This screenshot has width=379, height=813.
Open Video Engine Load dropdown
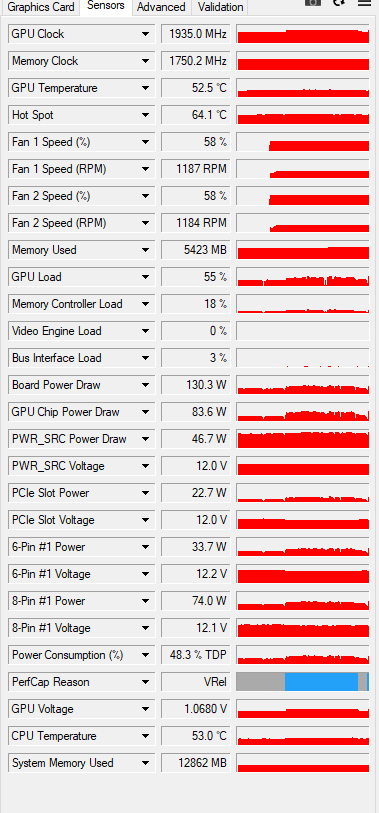145,331
